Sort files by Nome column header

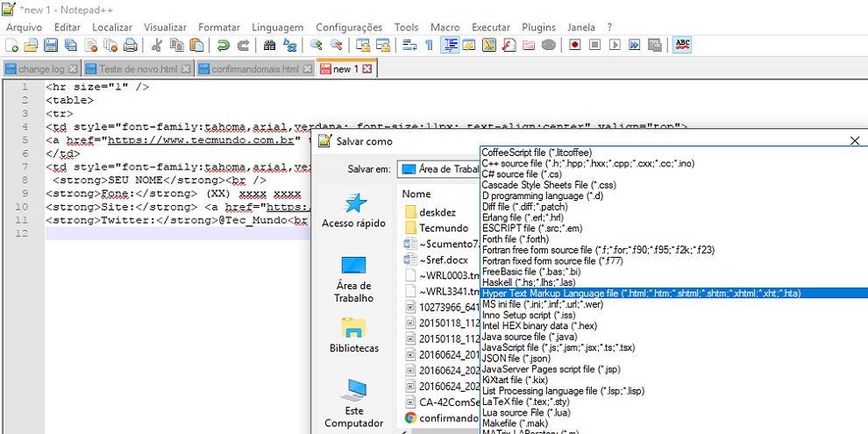(416, 195)
